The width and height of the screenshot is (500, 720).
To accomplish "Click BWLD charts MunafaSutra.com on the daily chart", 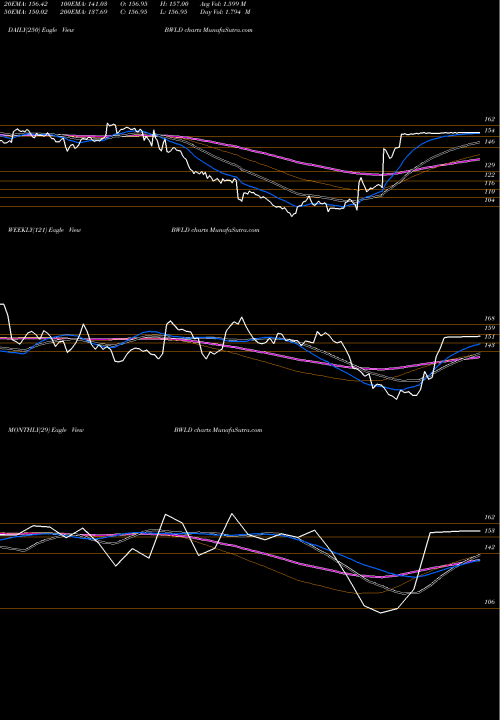I will 208,30.
